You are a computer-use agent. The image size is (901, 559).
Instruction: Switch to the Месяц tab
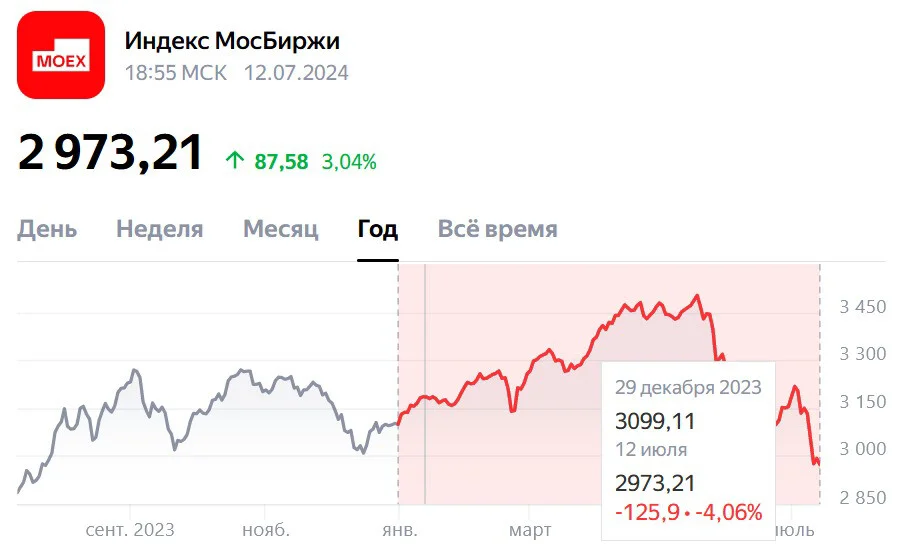tap(280, 229)
